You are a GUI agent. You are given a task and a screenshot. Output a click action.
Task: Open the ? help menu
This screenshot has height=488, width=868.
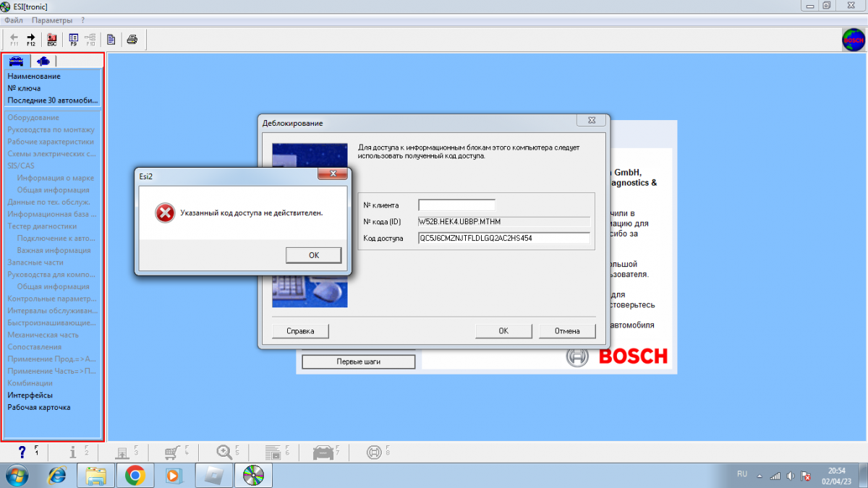tap(83, 20)
